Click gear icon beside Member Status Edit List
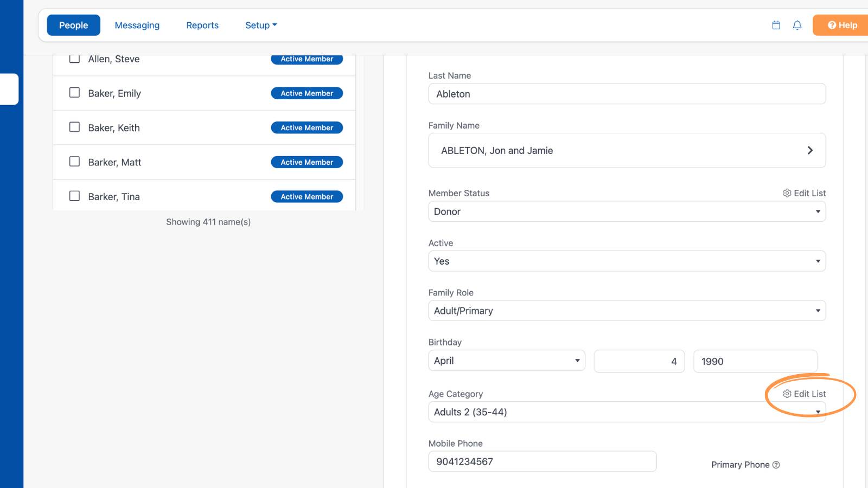This screenshot has width=868, height=488. pos(787,193)
